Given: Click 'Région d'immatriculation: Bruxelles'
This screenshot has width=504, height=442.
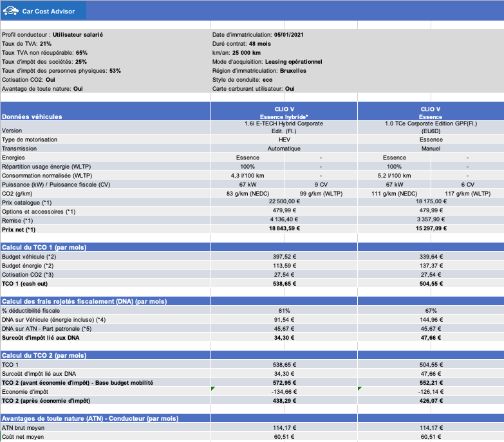Looking at the screenshot, I should click(259, 71).
